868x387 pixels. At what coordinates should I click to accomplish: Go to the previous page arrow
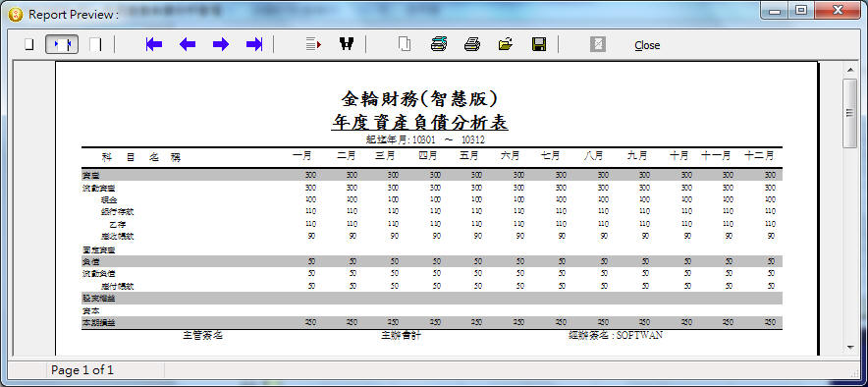click(x=188, y=45)
